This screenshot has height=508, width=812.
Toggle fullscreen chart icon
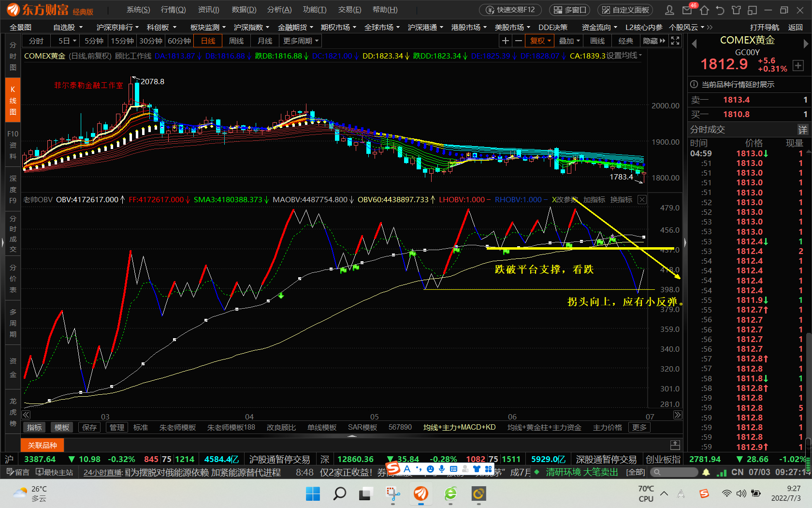pyautogui.click(x=675, y=41)
